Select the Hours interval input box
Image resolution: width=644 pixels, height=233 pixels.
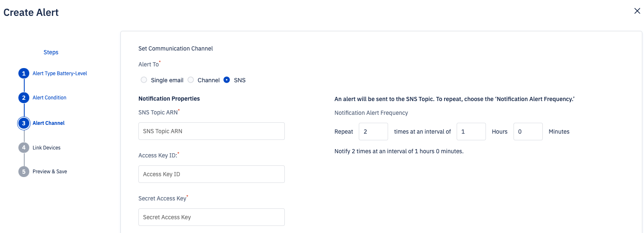[x=471, y=132]
